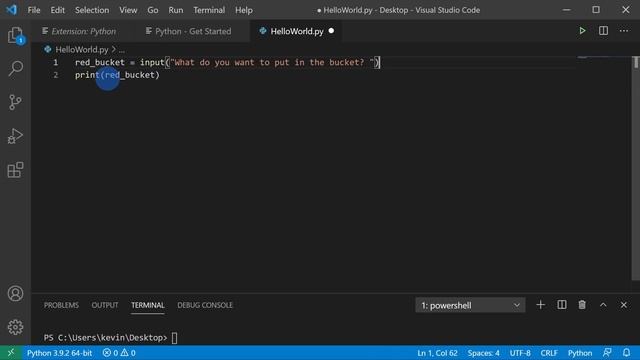Click the terminal prompt input area

coord(174,338)
